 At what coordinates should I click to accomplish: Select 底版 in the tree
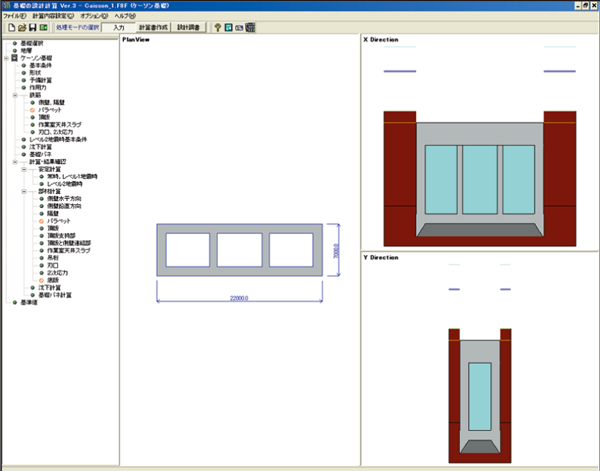click(x=53, y=280)
